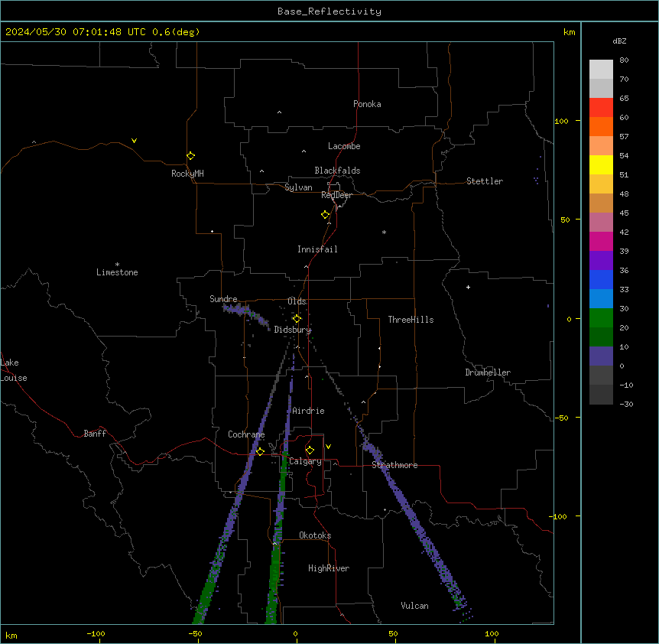Click the Vulcan town label
Viewport: 659px width, 644px height.
pyautogui.click(x=414, y=606)
